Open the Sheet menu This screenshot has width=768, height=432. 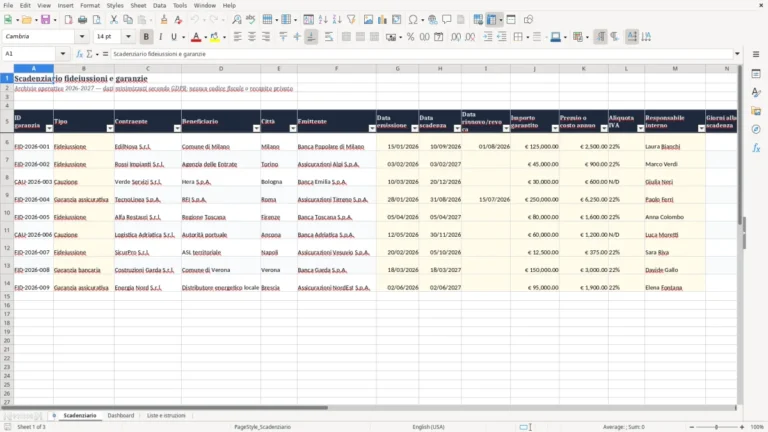click(138, 5)
